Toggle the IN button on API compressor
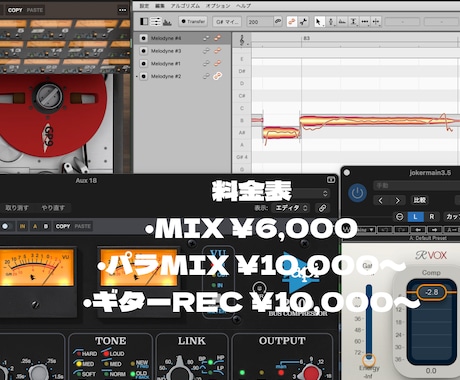460x380 pixels. (22, 226)
